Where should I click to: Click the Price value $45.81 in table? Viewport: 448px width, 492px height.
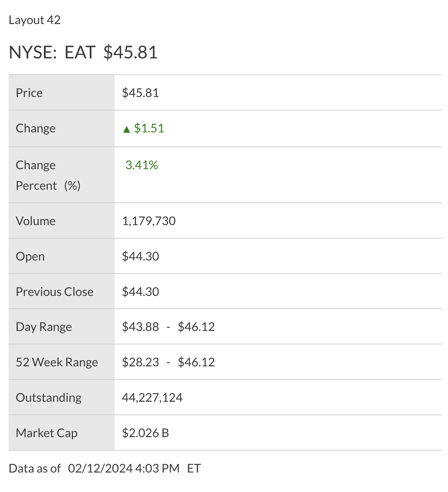(x=140, y=93)
